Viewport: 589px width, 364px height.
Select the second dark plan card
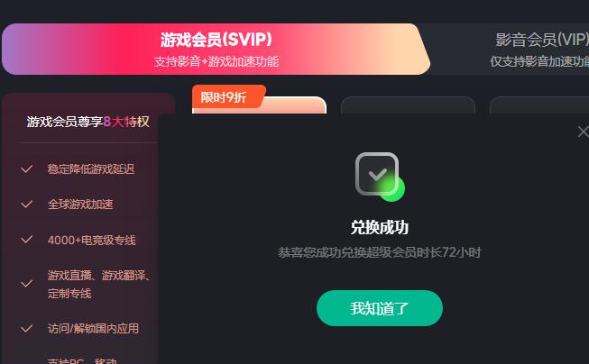[x=408, y=105]
